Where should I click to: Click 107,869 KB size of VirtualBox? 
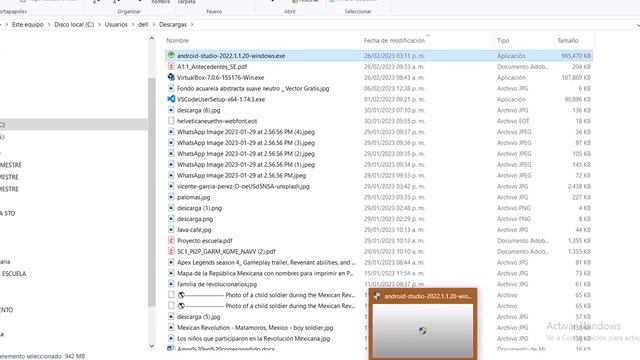coord(576,77)
